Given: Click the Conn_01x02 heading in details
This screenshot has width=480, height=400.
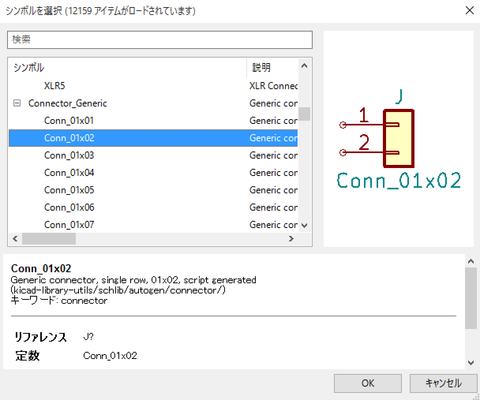Looking at the screenshot, I should (41, 268).
